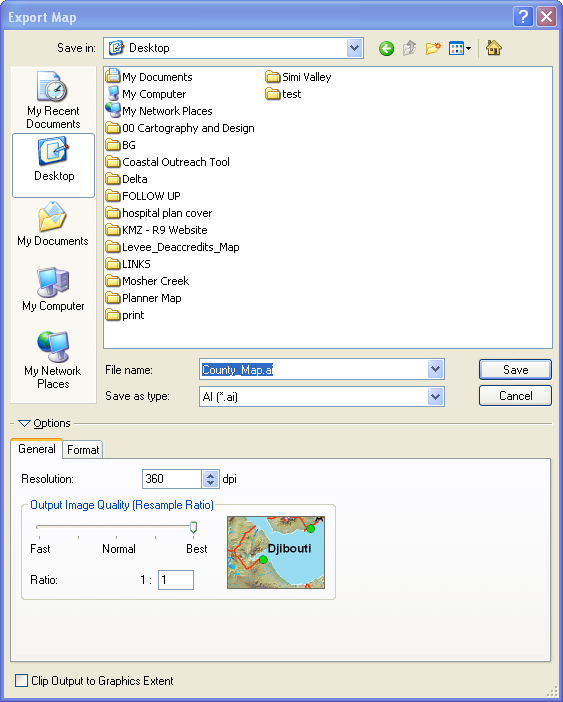
Task: Click the home folder icon
Action: 494,47
